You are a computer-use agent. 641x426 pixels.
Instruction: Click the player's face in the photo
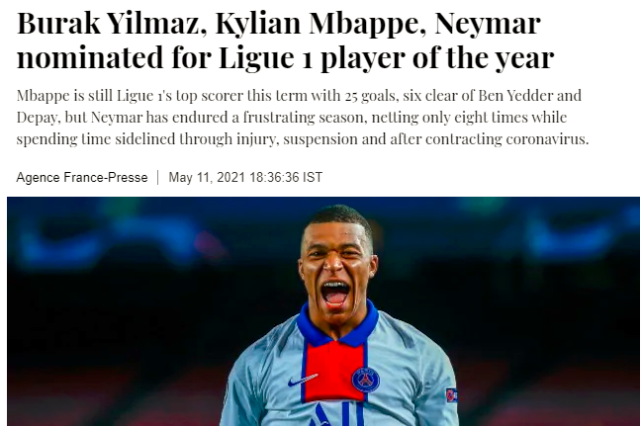pos(337,265)
